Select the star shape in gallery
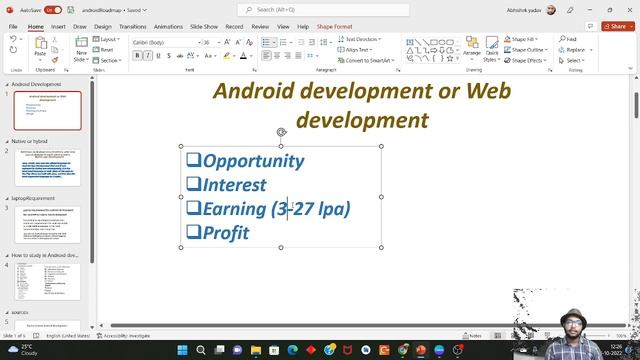Viewport: 640px width, 360px height. point(450,59)
